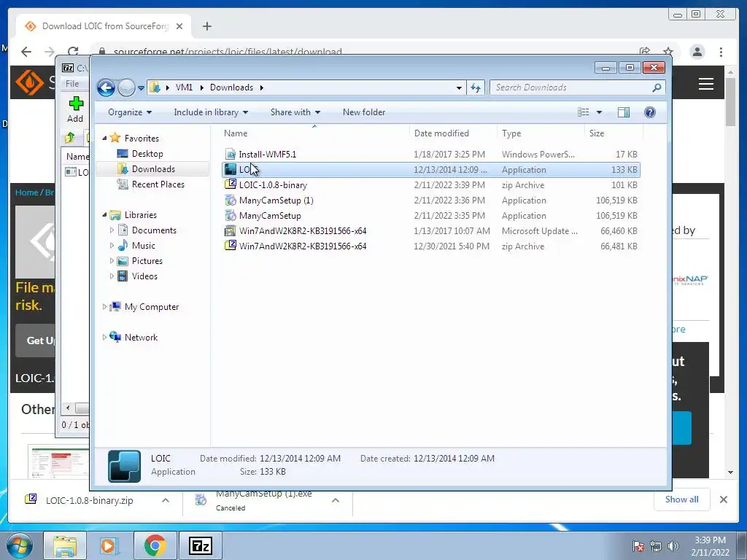Image resolution: width=747 pixels, height=560 pixels.
Task: Open LOIC-1.0.8-binary.zip from the download bar
Action: pos(89,500)
